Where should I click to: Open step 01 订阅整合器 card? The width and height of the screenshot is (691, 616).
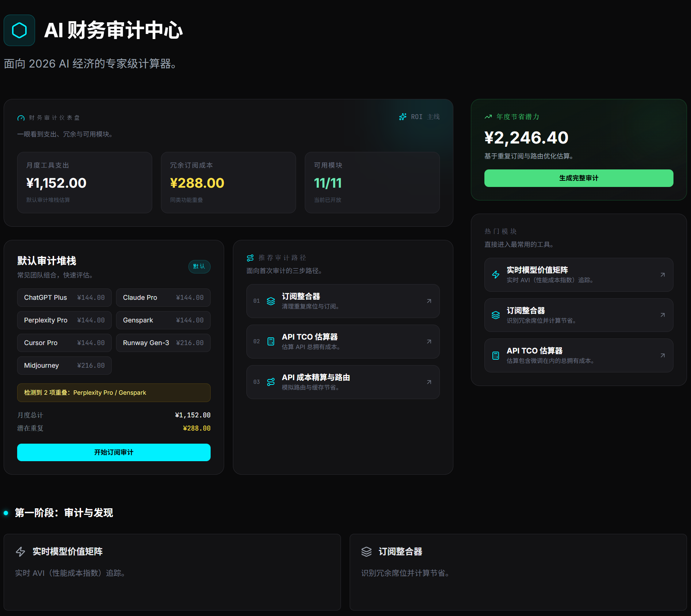coord(343,301)
